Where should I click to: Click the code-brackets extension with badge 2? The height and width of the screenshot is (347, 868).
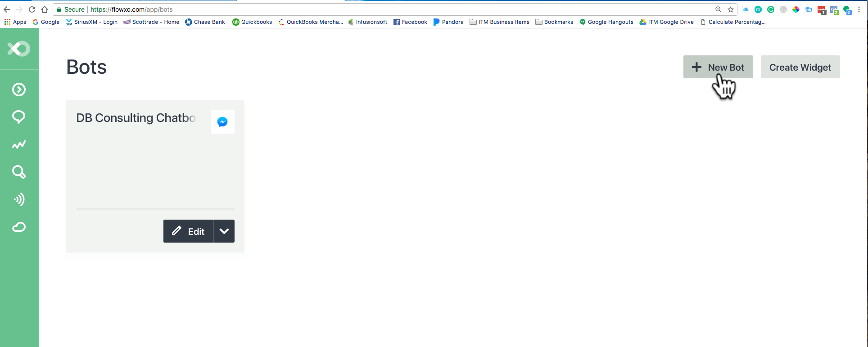click(x=834, y=10)
